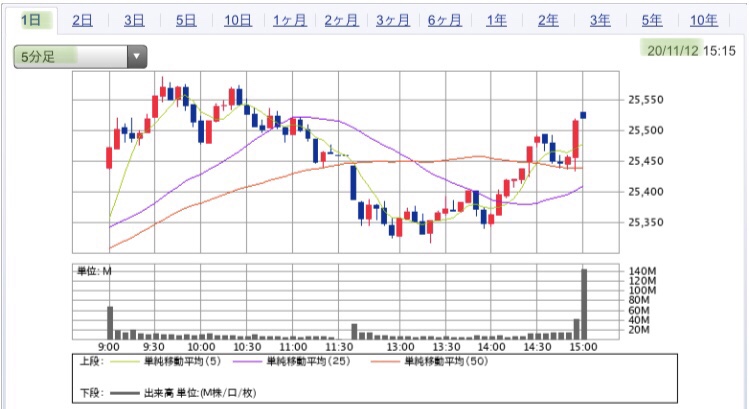Click the 25,450 price axis label

[x=645, y=161]
